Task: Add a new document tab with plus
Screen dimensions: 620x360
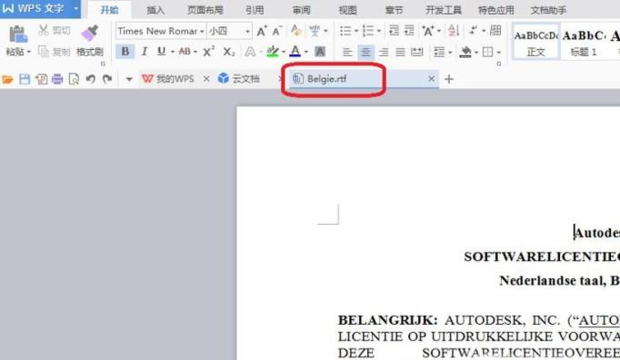Action: tap(449, 79)
